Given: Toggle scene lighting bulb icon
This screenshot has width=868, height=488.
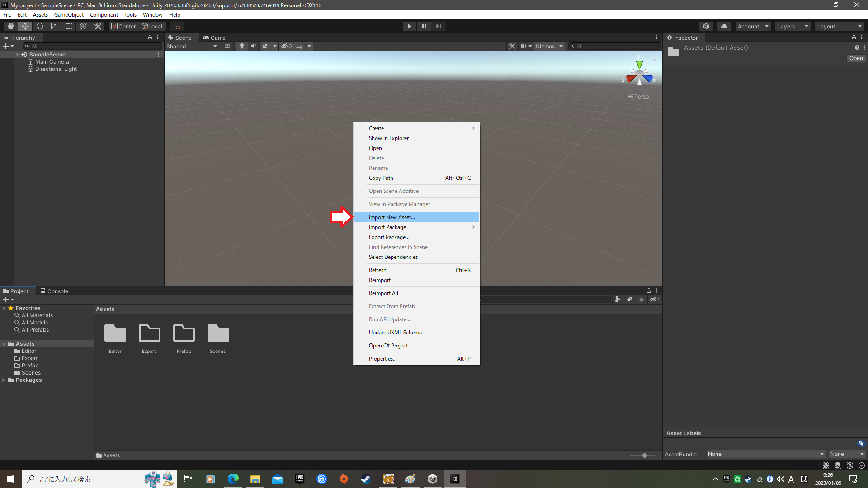Looking at the screenshot, I should click(242, 46).
